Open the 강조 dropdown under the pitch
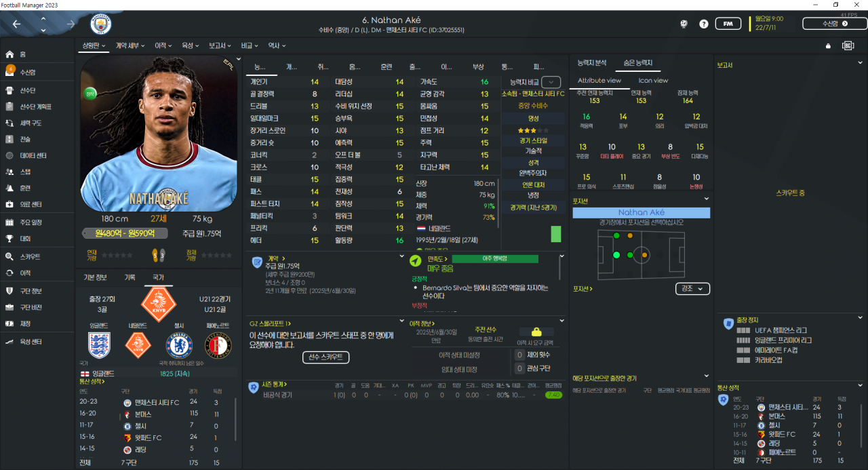 pos(693,289)
